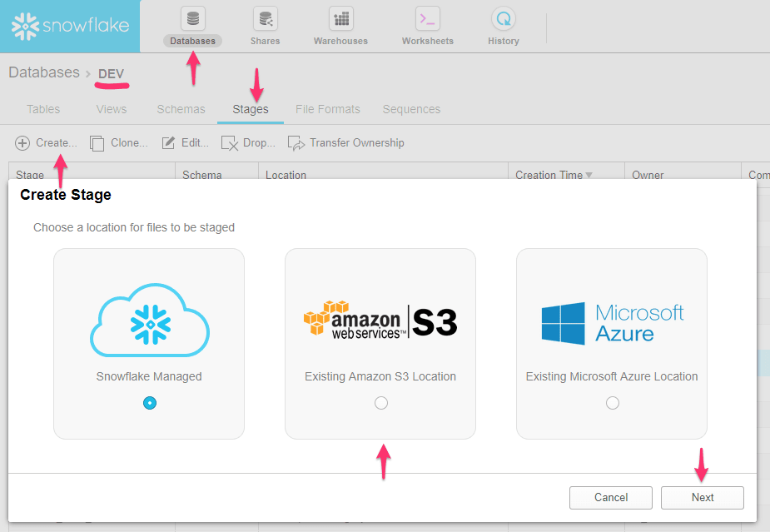
Task: Click the DEV breadcrumb label
Action: click(x=111, y=74)
